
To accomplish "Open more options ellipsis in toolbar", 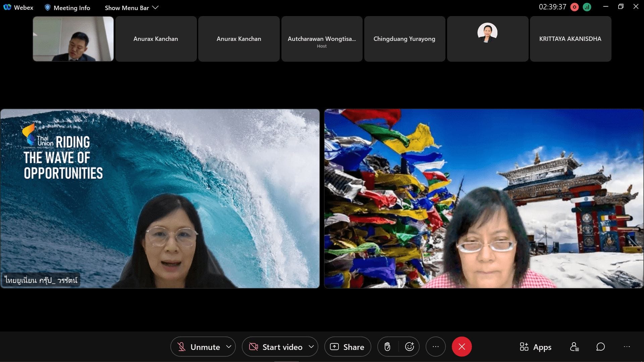I will click(435, 347).
